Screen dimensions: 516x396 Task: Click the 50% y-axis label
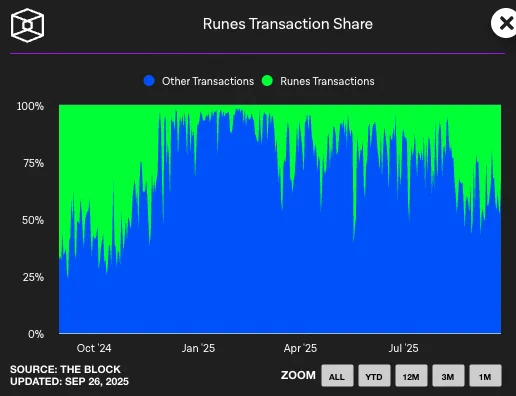pos(33,220)
